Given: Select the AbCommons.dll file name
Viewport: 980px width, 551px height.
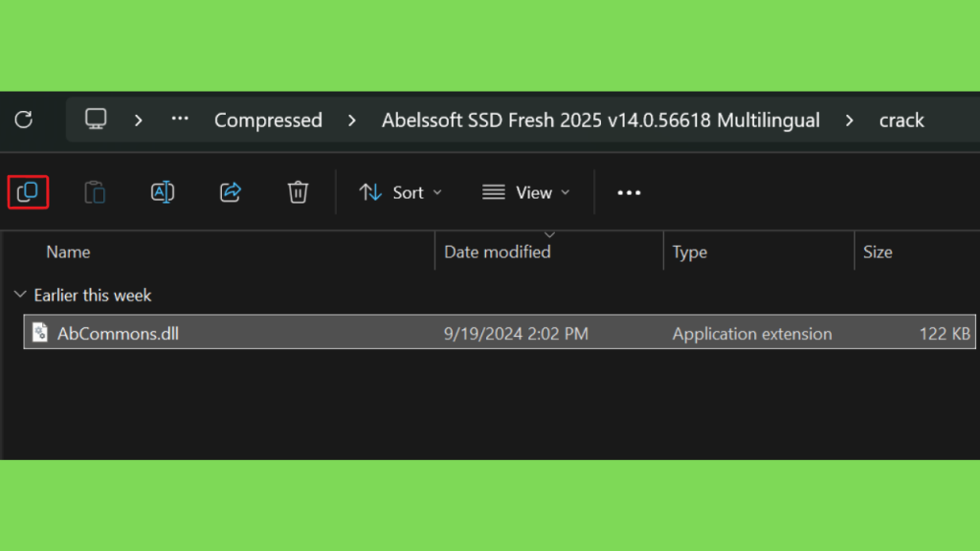Looking at the screenshot, I should click(x=118, y=333).
